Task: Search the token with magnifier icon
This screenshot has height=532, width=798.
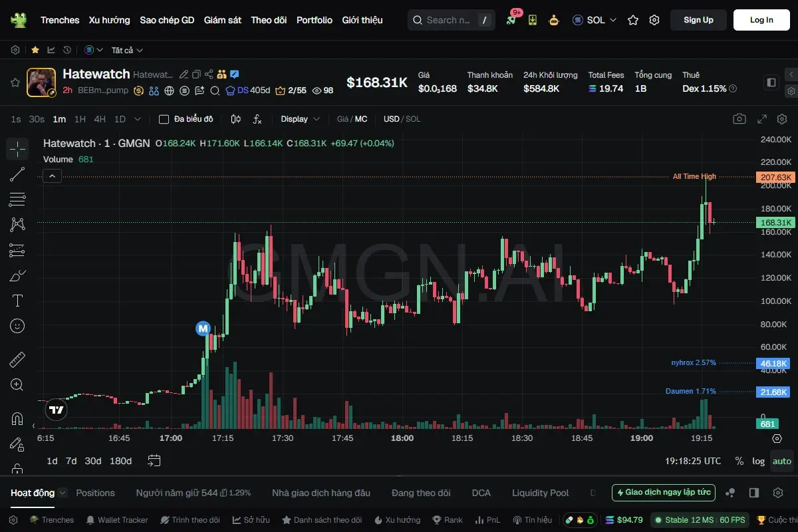Action: (x=215, y=90)
